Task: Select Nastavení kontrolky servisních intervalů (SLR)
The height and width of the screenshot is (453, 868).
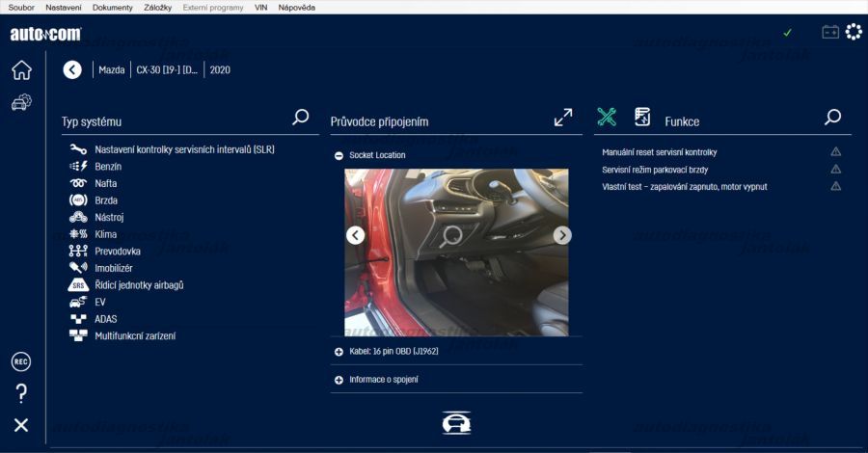Action: click(x=184, y=149)
